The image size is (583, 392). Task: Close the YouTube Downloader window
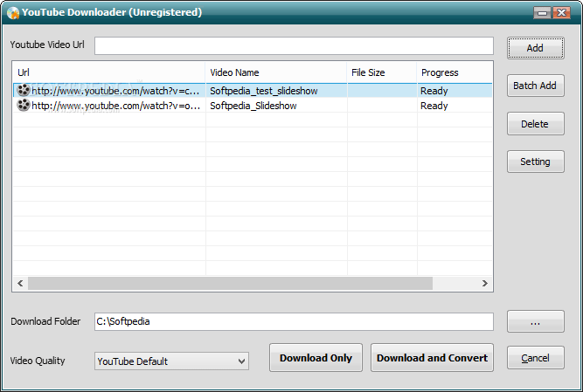click(561, 13)
